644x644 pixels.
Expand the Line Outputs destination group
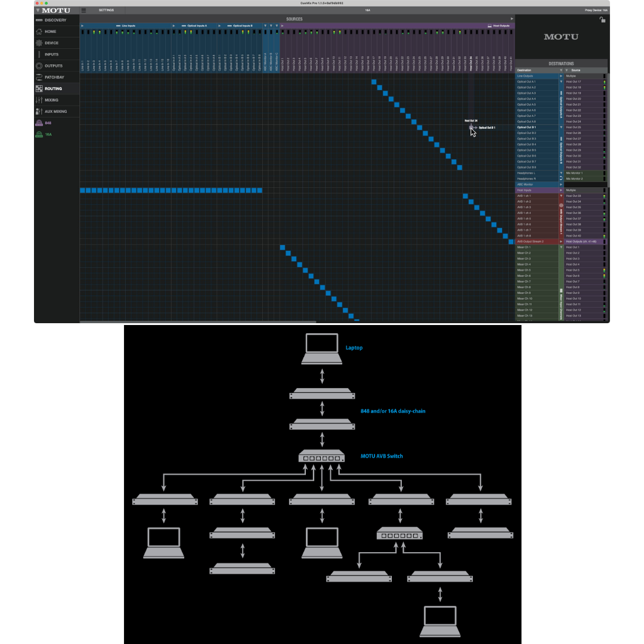point(561,76)
